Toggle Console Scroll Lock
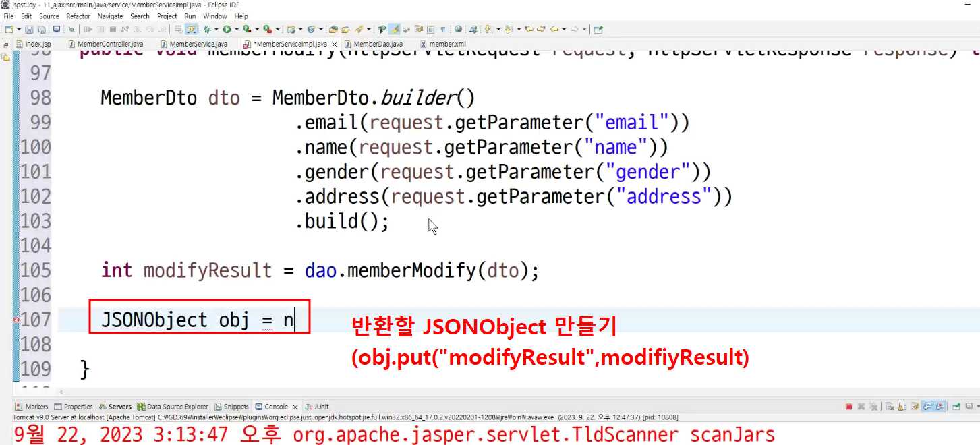The height and width of the screenshot is (445, 980). pyautogui.click(x=902, y=407)
